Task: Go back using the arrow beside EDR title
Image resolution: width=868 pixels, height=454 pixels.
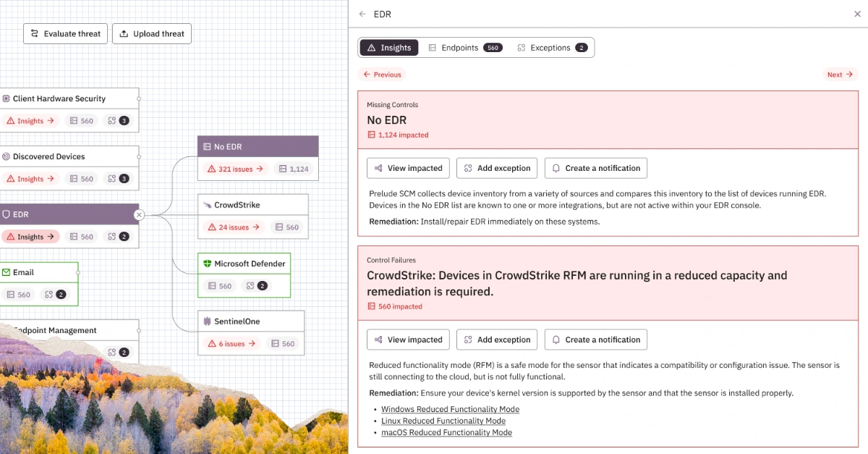Action: [362, 14]
